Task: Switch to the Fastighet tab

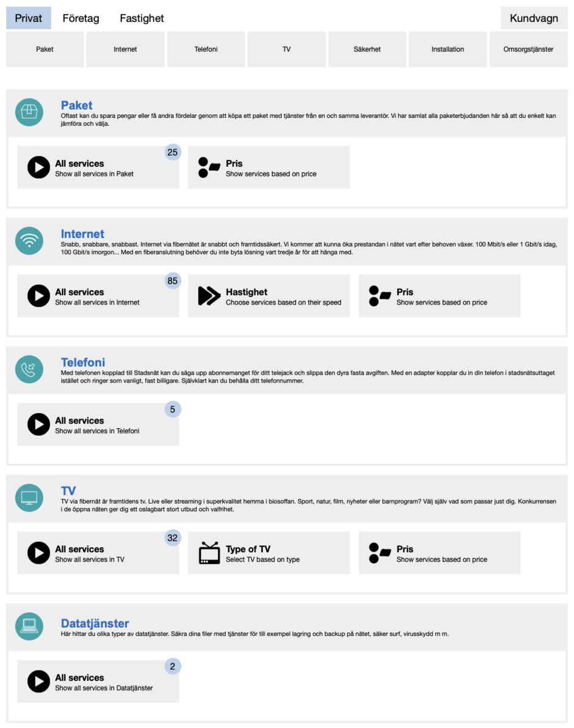Action: (x=142, y=18)
